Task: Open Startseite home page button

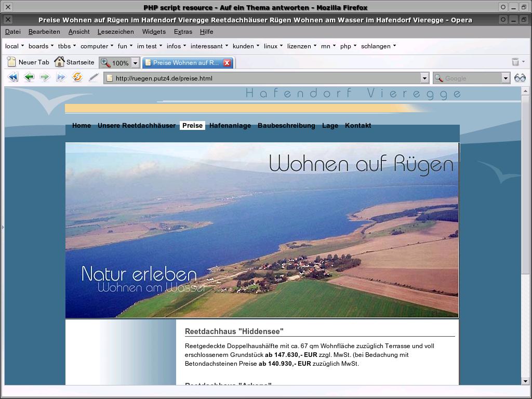Action: click(74, 62)
